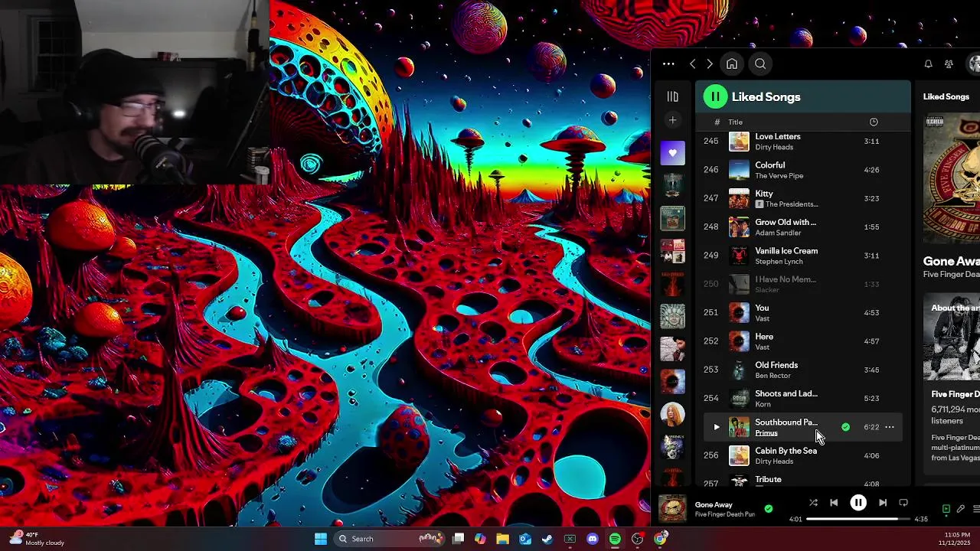Open the Gone Away album art in player bar
Screen dimensions: 980x551
673,509
